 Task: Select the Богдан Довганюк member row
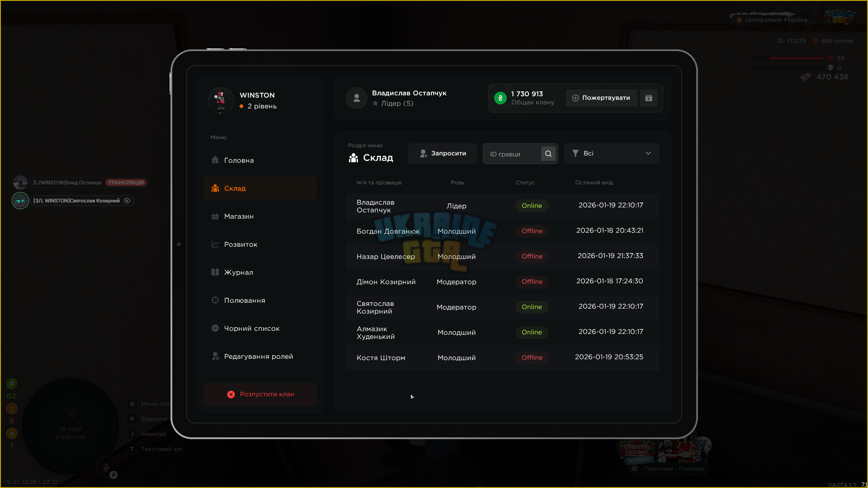502,231
